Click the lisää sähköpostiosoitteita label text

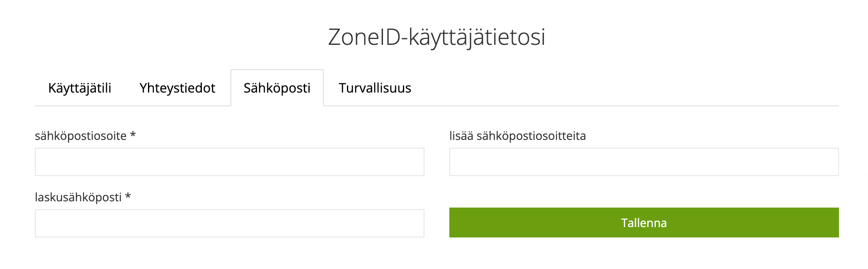tap(517, 136)
